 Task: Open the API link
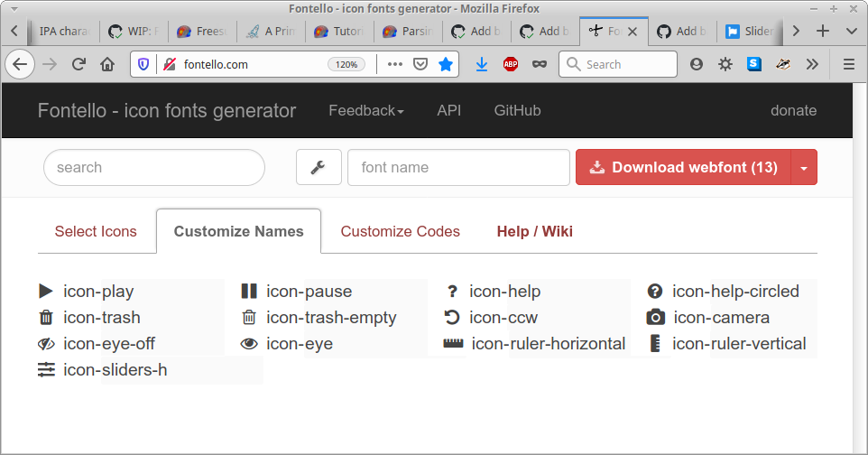449,111
